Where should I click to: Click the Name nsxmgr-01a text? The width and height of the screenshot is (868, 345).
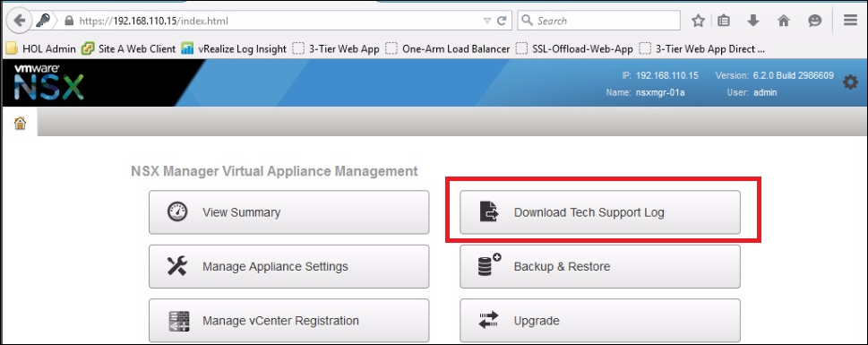tap(646, 92)
